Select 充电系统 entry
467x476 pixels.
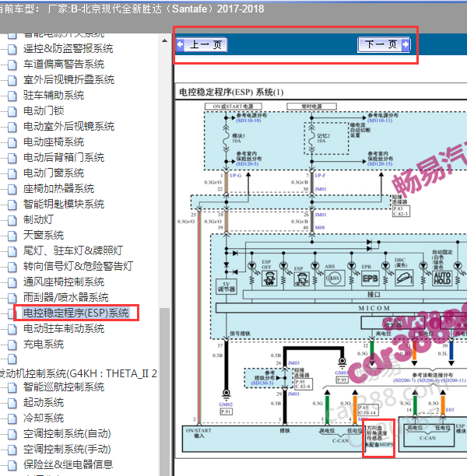(x=44, y=345)
